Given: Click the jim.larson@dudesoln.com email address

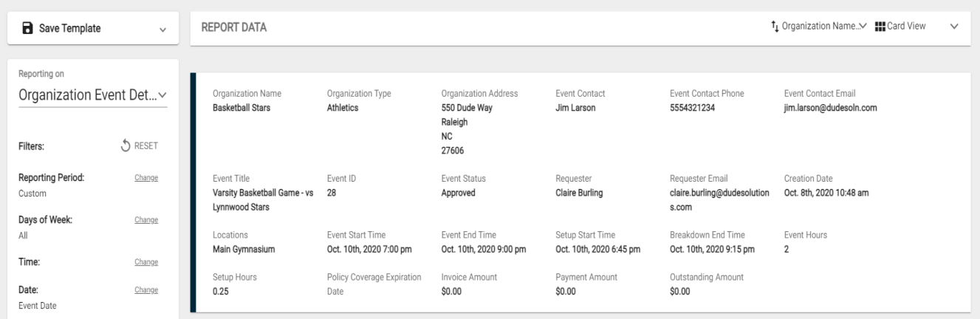Looking at the screenshot, I should (x=831, y=108).
